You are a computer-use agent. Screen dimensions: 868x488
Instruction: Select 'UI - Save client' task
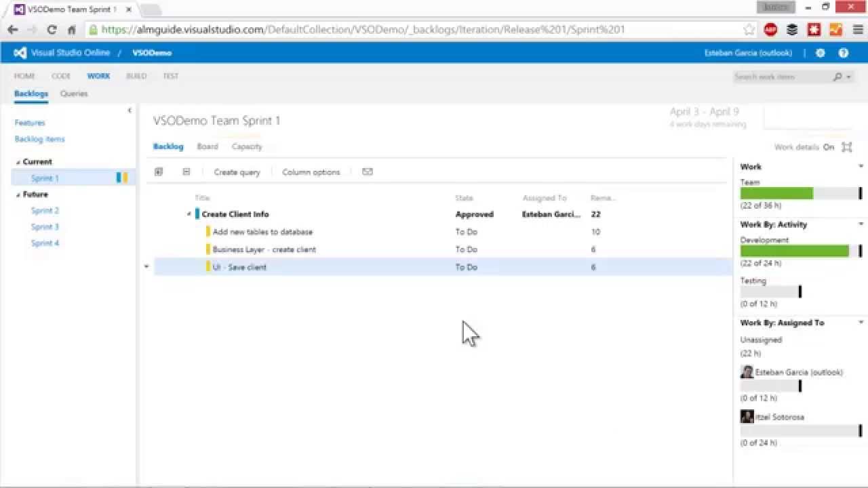239,267
